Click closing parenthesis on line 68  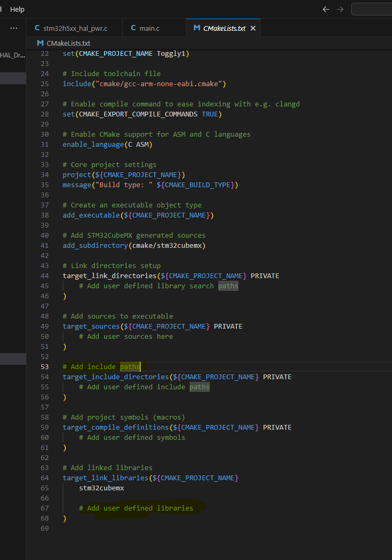64,518
